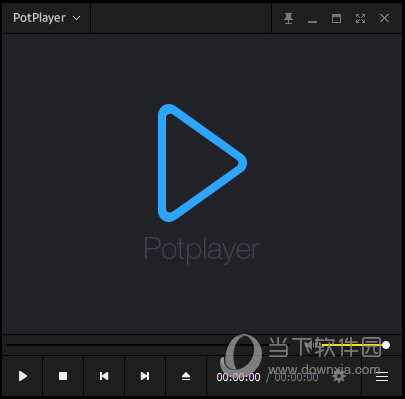405x399 pixels.
Task: Stop playback using the square Stop button
Action: tap(63, 376)
